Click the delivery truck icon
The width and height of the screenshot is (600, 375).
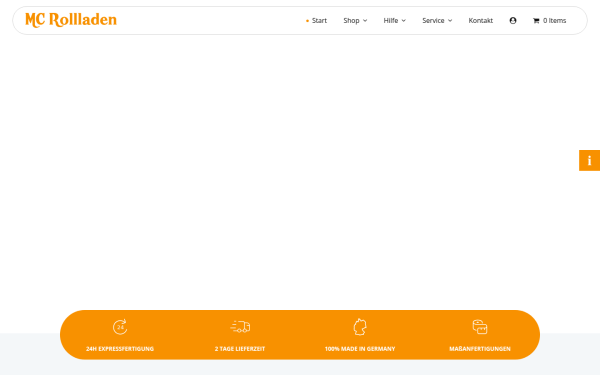click(240, 327)
